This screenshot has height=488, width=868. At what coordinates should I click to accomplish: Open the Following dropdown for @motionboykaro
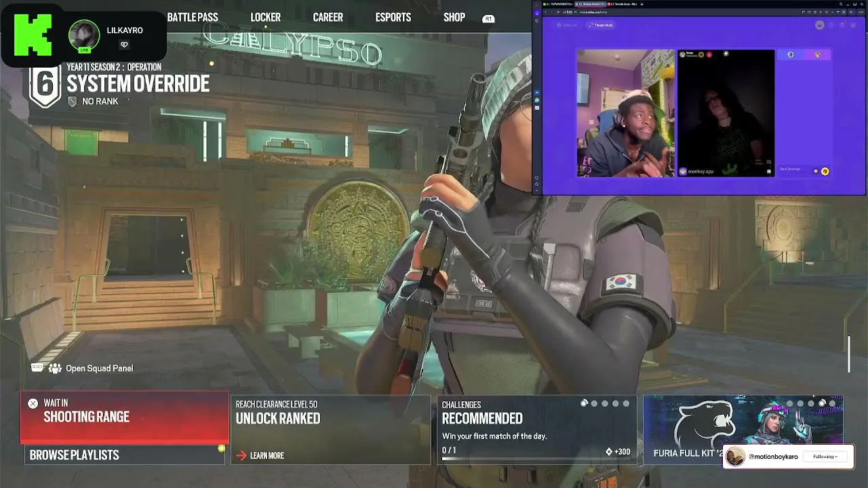coord(825,457)
